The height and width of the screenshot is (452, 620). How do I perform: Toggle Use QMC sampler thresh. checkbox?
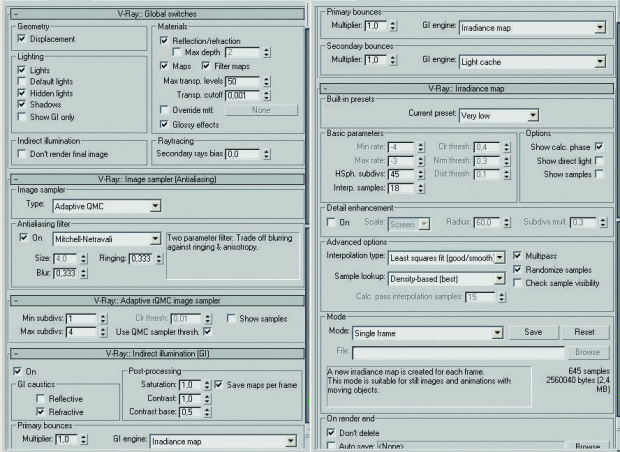[207, 331]
